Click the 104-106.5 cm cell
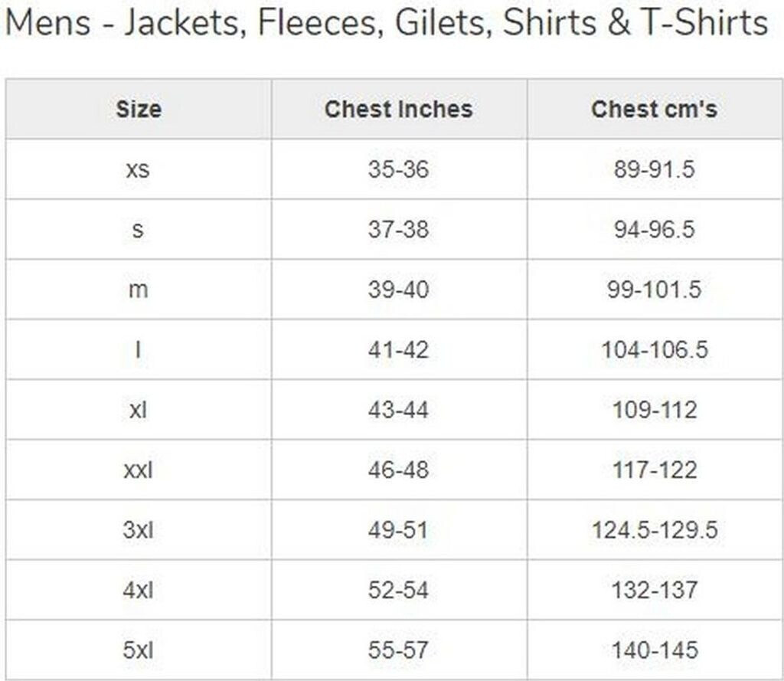The height and width of the screenshot is (681, 784). point(654,350)
